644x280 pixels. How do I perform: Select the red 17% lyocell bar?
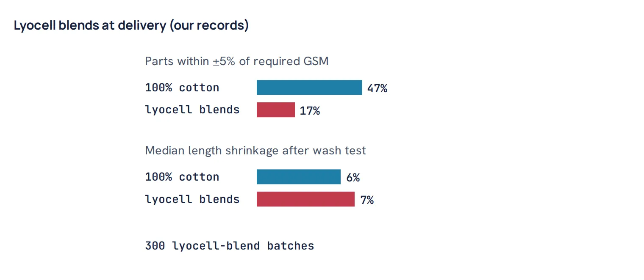click(276, 110)
